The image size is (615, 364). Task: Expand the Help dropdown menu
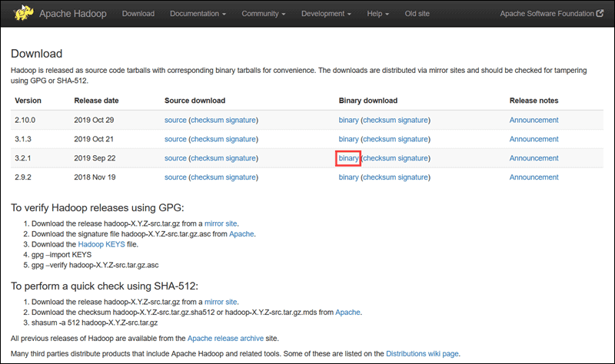[377, 14]
